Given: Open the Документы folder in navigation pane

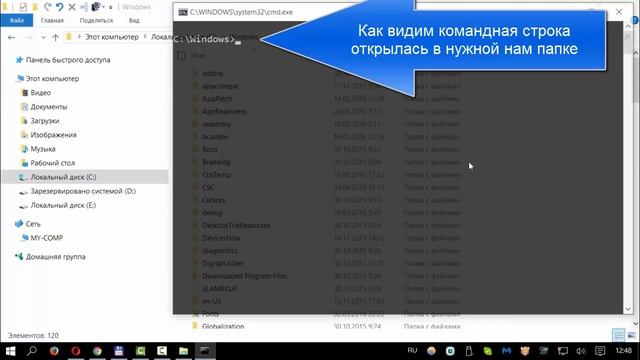Looking at the screenshot, I should point(49,107).
